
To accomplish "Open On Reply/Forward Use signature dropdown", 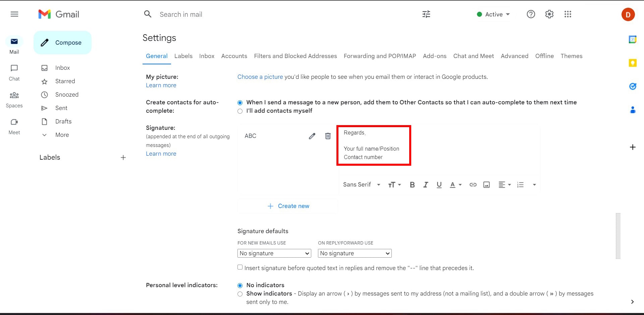I will click(x=355, y=253).
